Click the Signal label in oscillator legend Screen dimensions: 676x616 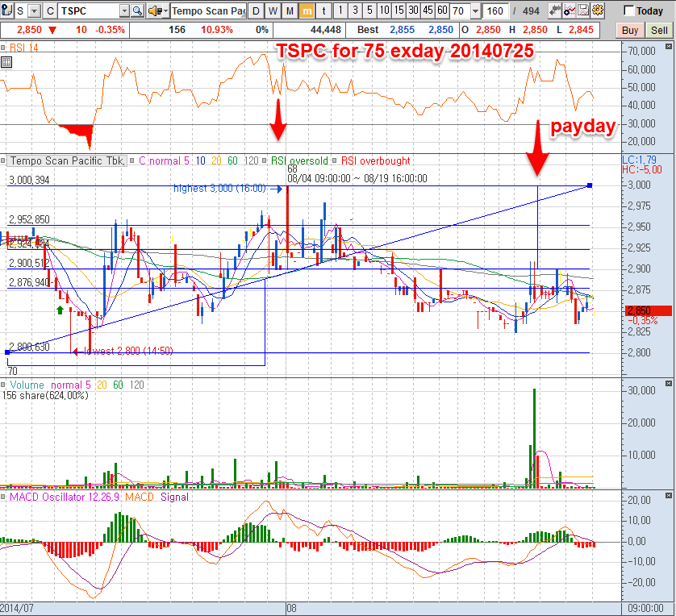(174, 497)
